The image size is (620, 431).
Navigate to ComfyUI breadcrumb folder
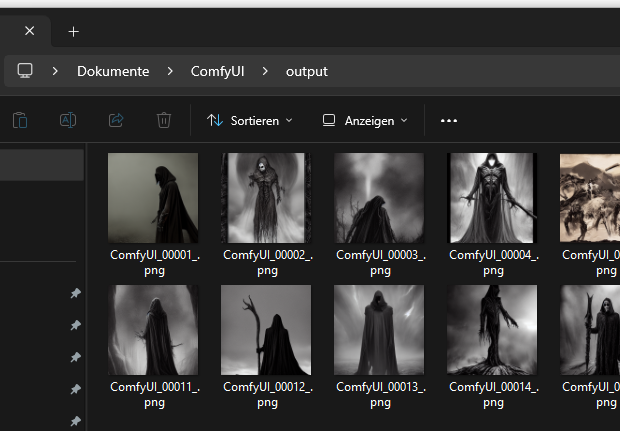tap(218, 71)
